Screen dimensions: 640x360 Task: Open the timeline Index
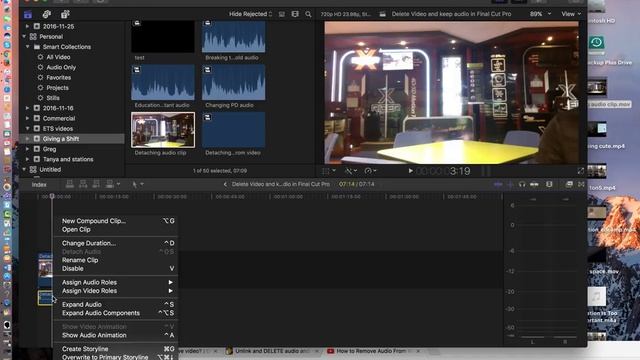point(39,184)
